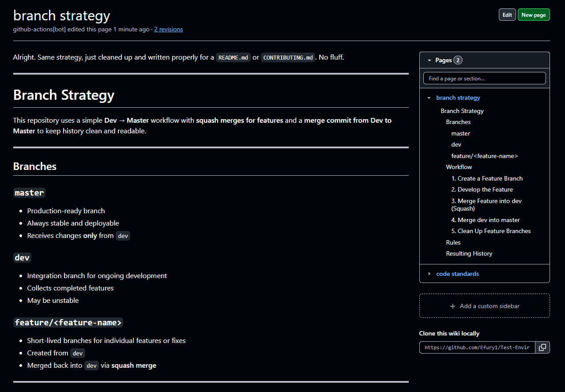Click 'Clone this wiki locally' label

click(449, 334)
